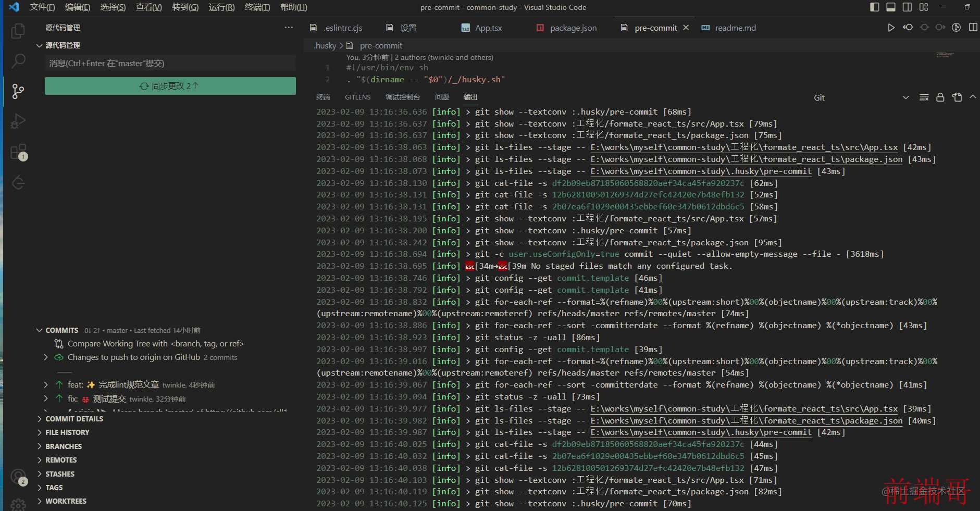Clear the output panel
Image resolution: width=980 pixels, height=511 pixels.
(x=924, y=97)
